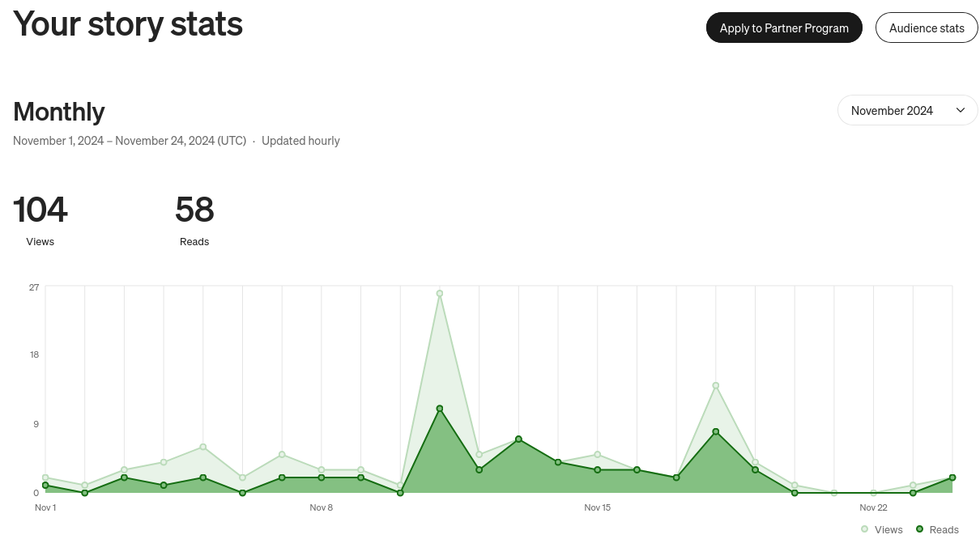Screen dimensions: 980x539
Task: Click the Apply to Partner Program button
Action: point(784,28)
